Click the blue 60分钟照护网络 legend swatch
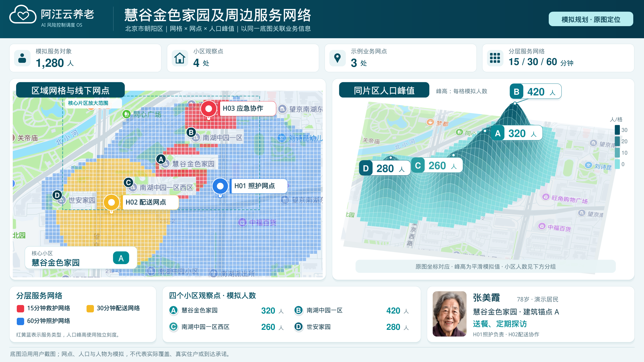Viewport: 644px width, 362px height. [x=20, y=321]
